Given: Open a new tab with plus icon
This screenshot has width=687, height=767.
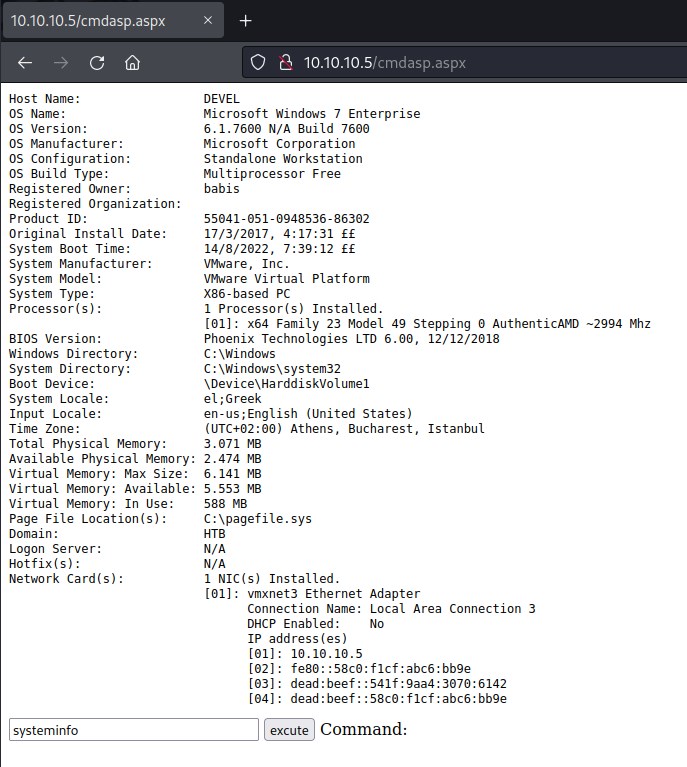Looking at the screenshot, I should coord(245,20).
